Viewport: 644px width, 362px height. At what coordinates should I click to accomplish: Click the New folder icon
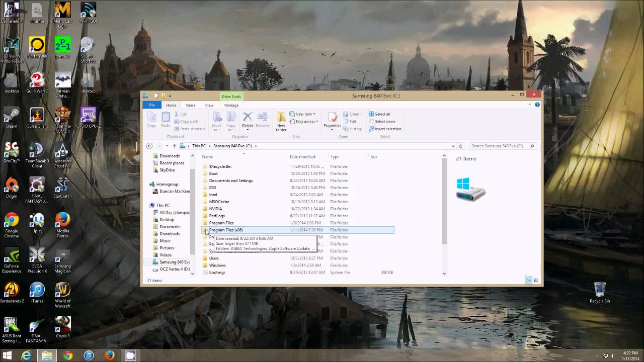[x=281, y=122]
